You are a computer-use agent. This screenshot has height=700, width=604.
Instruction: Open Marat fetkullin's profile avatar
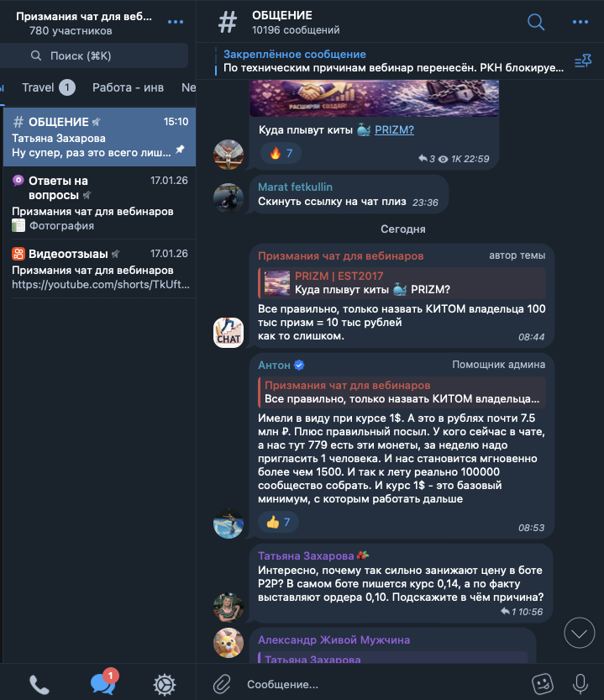point(228,197)
